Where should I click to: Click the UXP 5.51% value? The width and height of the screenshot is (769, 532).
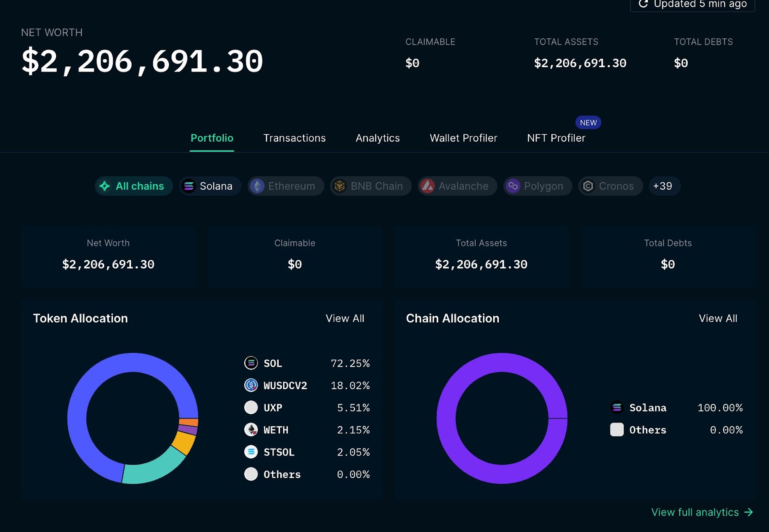[353, 408]
